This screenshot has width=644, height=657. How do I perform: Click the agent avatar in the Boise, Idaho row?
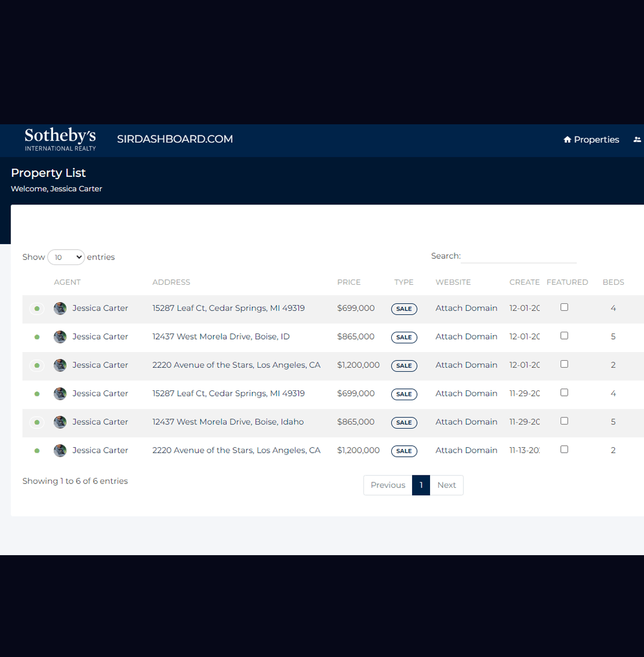(60, 422)
